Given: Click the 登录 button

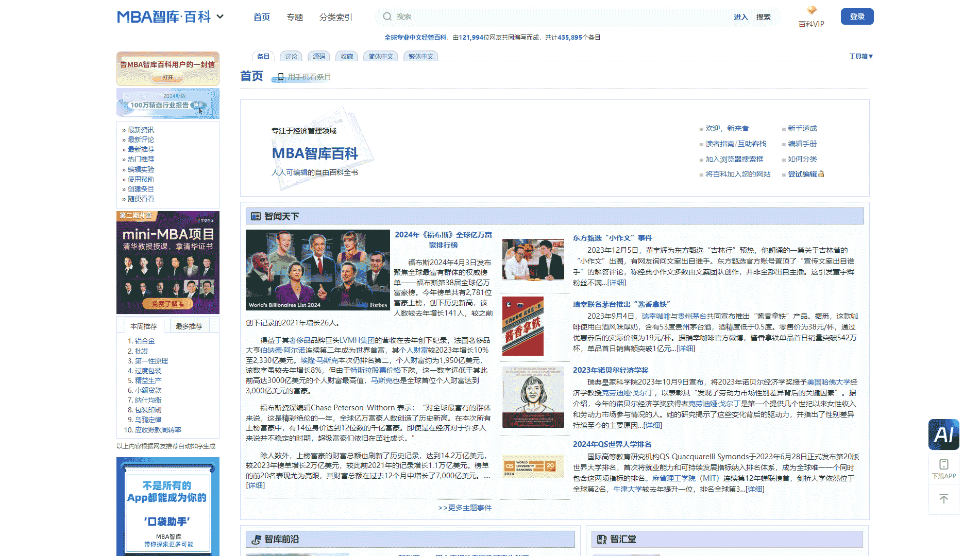Looking at the screenshot, I should [857, 16].
